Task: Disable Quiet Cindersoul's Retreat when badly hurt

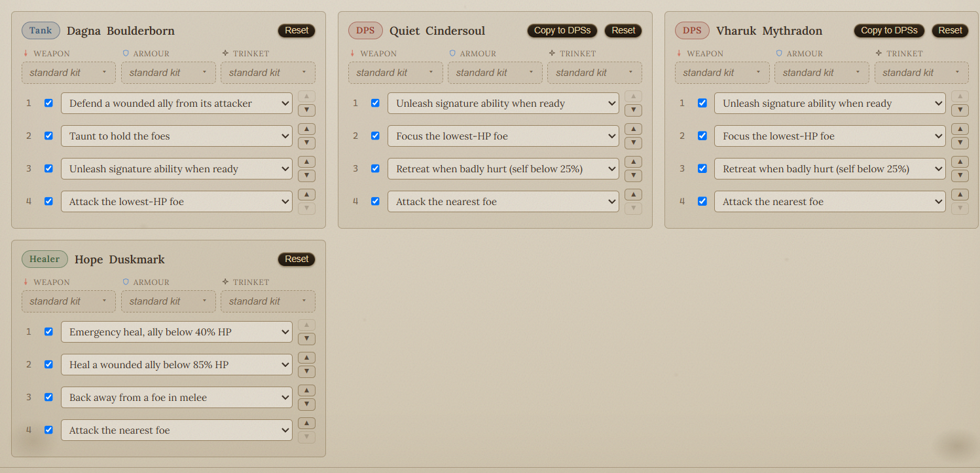Action: coord(375,168)
